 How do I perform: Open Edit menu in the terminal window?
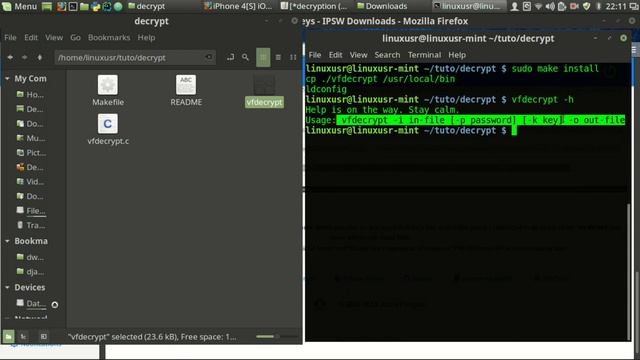335,55
